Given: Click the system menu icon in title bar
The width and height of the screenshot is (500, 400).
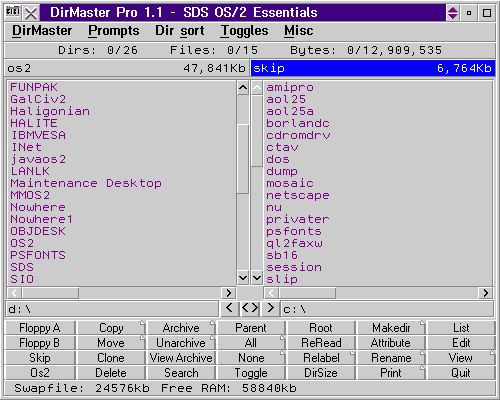Looking at the screenshot, I should pos(13,13).
